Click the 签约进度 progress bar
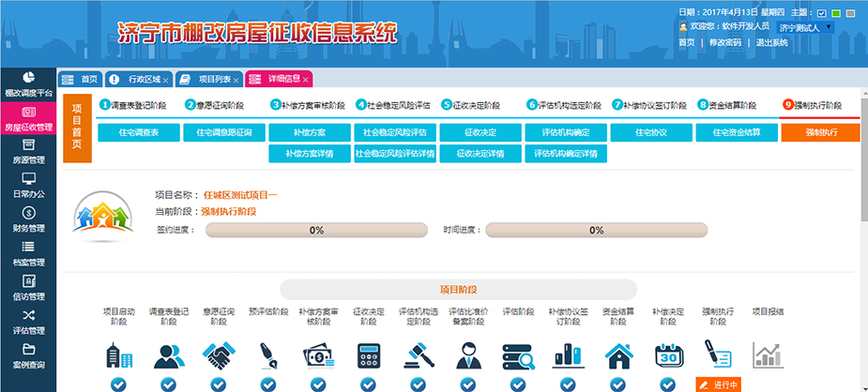This screenshot has height=392, width=868. tap(316, 230)
